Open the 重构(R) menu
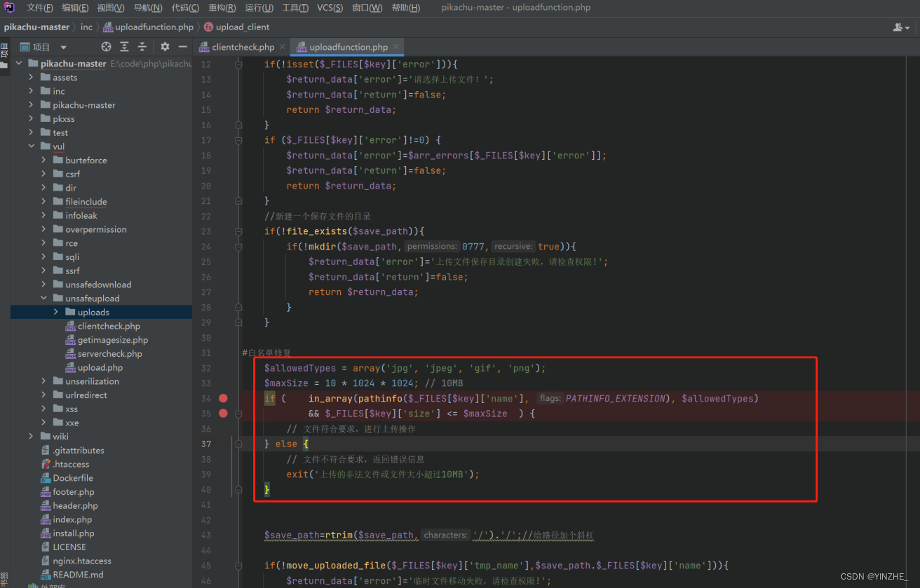 222,8
